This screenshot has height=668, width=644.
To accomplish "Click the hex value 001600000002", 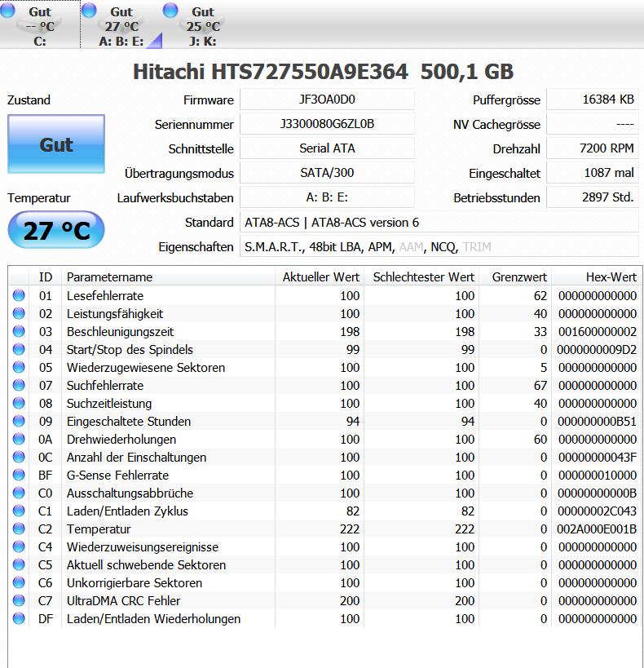I will 598,331.
